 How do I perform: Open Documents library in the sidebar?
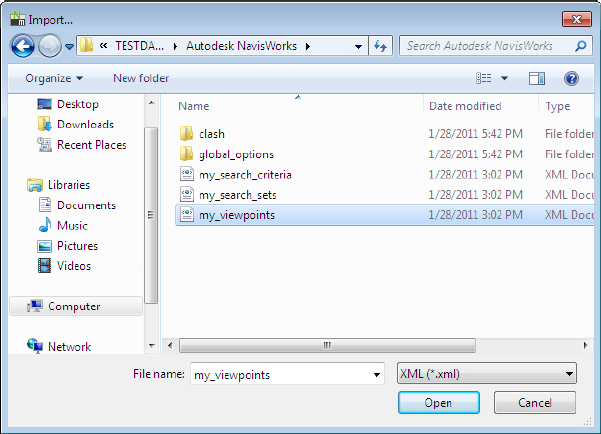[x=86, y=205]
